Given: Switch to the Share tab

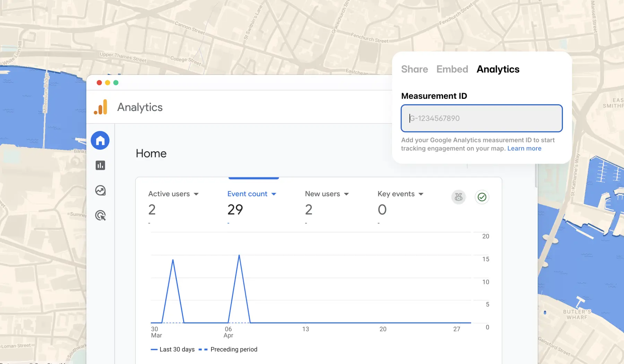Looking at the screenshot, I should click(x=414, y=69).
